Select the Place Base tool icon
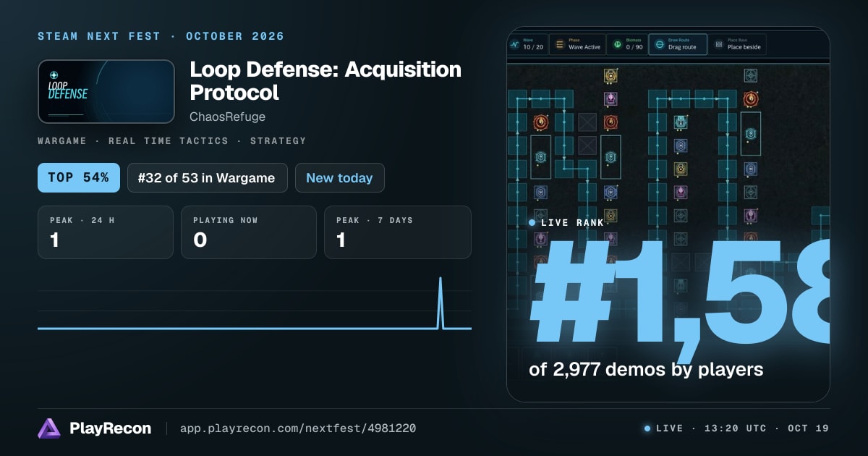868x456 pixels. point(718,44)
